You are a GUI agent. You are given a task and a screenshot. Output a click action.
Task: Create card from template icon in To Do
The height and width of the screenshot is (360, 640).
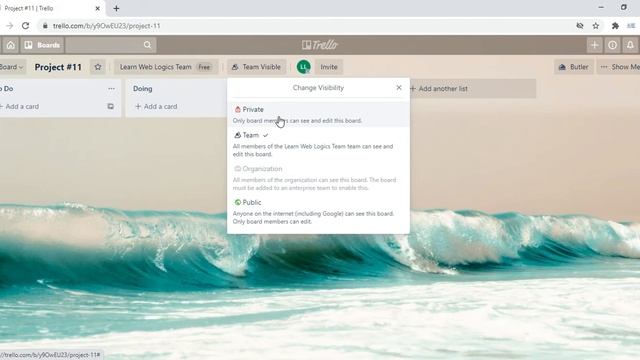coord(111,107)
